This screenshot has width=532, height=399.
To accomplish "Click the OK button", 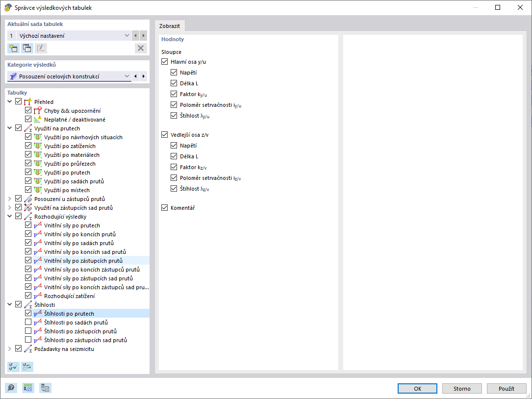I will (x=417, y=389).
